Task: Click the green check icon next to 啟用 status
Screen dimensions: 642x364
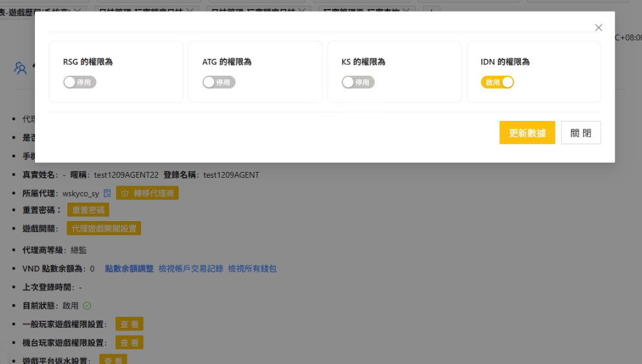Action: coord(87,306)
